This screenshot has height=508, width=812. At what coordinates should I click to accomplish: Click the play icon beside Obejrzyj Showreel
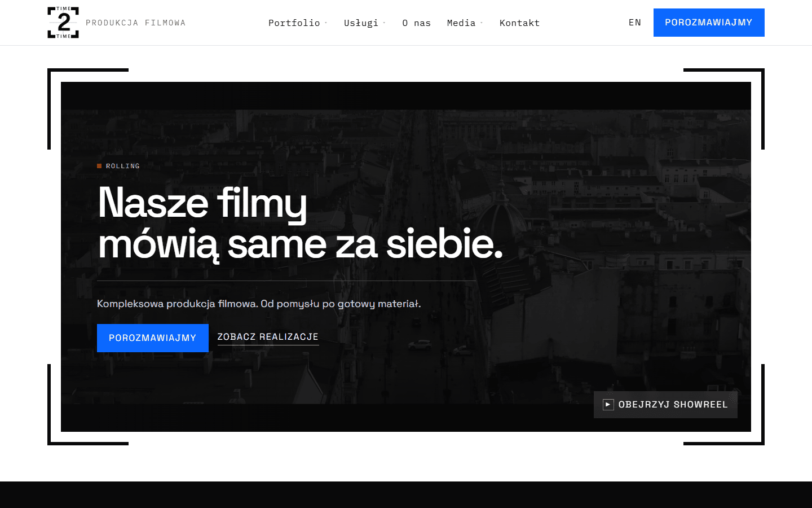tap(608, 405)
